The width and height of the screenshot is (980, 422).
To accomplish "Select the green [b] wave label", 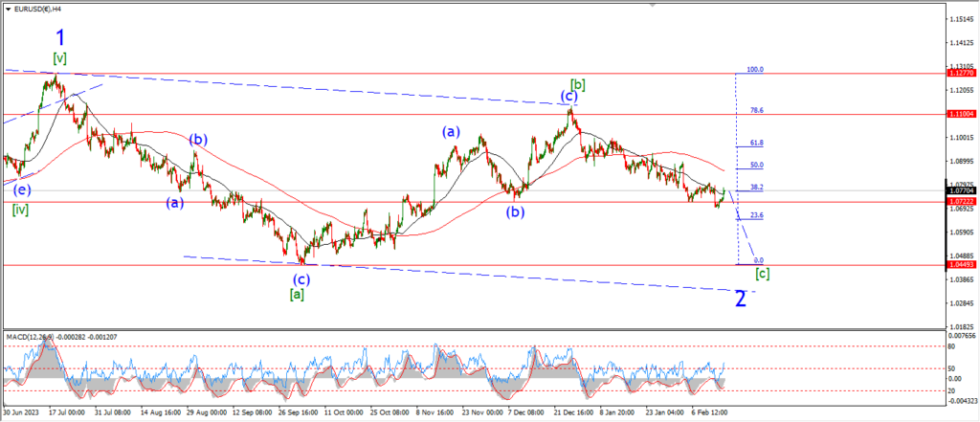I will click(578, 84).
